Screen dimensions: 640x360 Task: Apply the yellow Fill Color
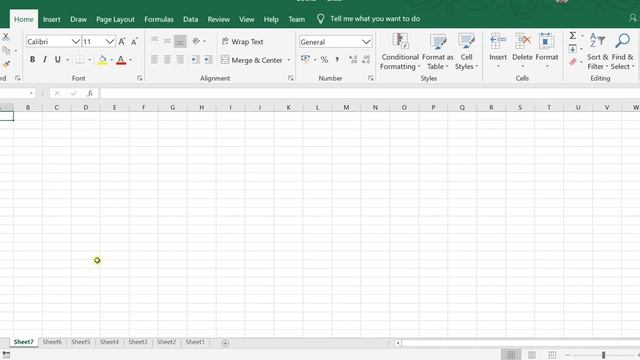tap(102, 60)
